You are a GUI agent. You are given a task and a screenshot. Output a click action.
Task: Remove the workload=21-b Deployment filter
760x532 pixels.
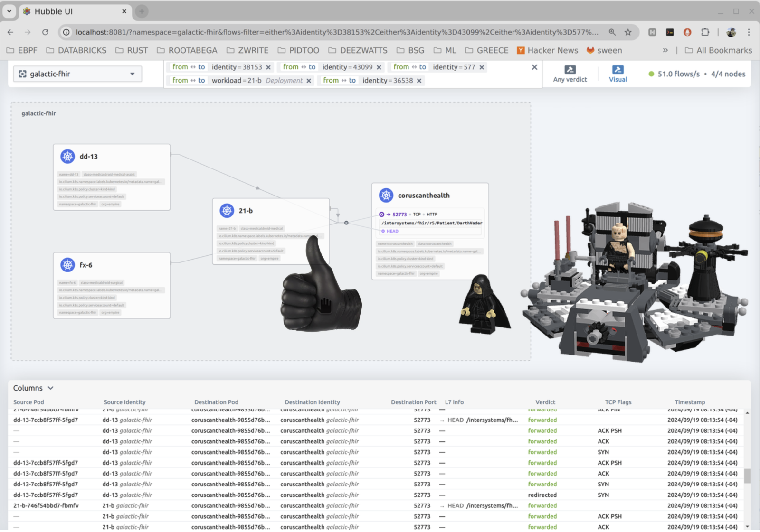[309, 81]
